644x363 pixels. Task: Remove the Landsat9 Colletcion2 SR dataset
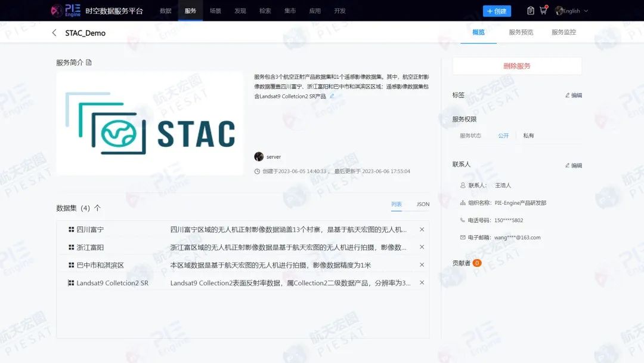tap(422, 282)
